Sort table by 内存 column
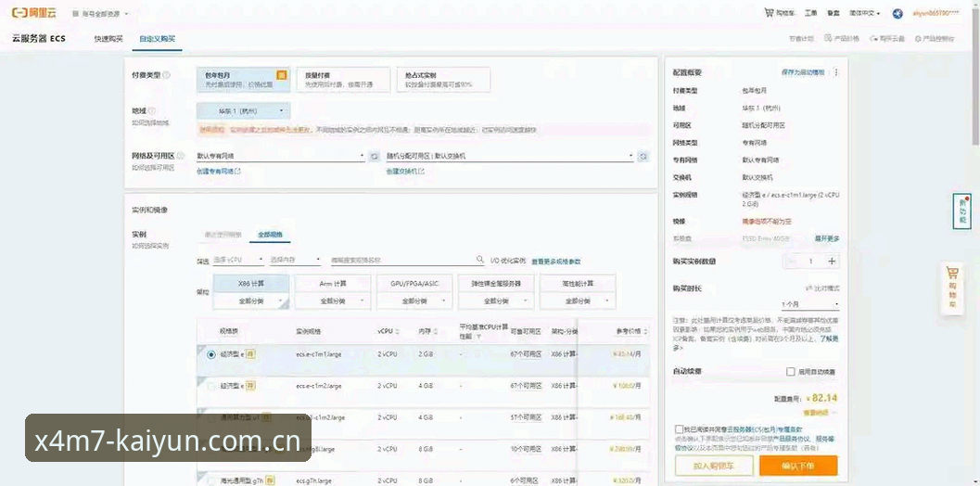980x486 pixels. [x=436, y=331]
